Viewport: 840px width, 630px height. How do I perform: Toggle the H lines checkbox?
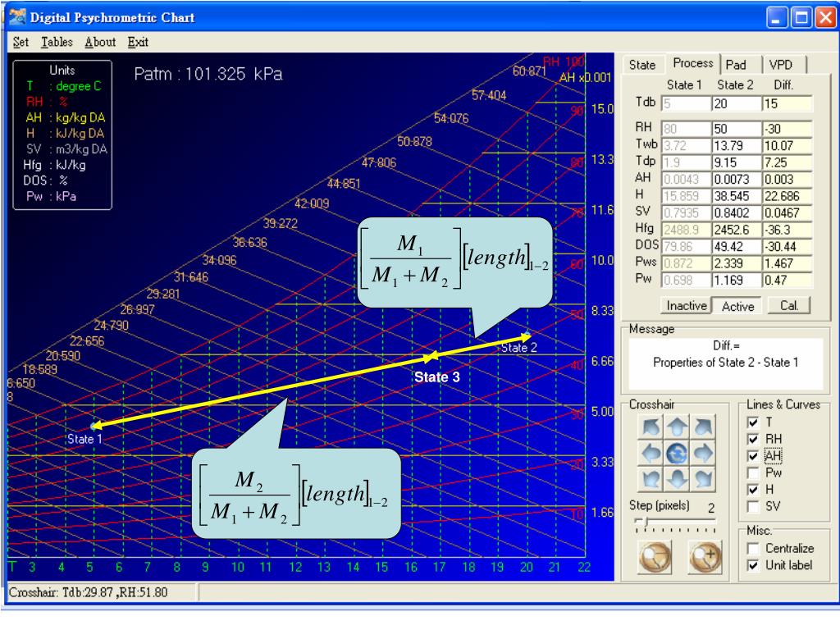click(753, 490)
